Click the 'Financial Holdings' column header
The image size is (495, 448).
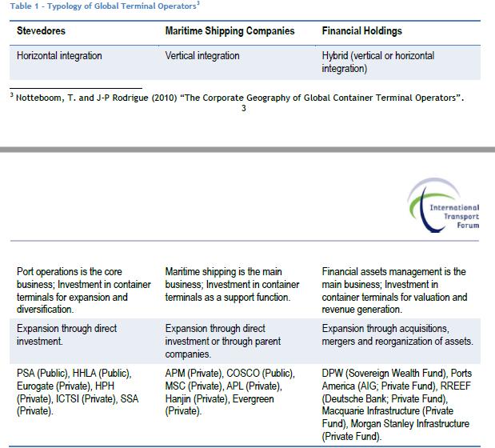point(361,31)
